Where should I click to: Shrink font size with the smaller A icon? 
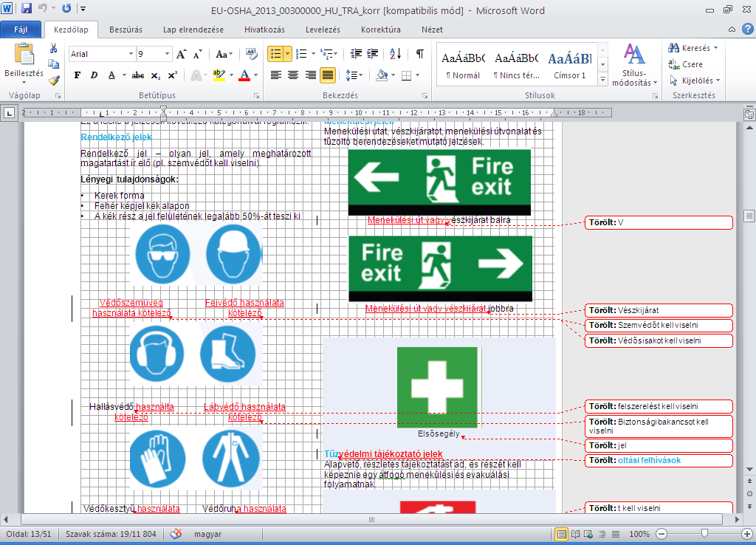tap(198, 54)
